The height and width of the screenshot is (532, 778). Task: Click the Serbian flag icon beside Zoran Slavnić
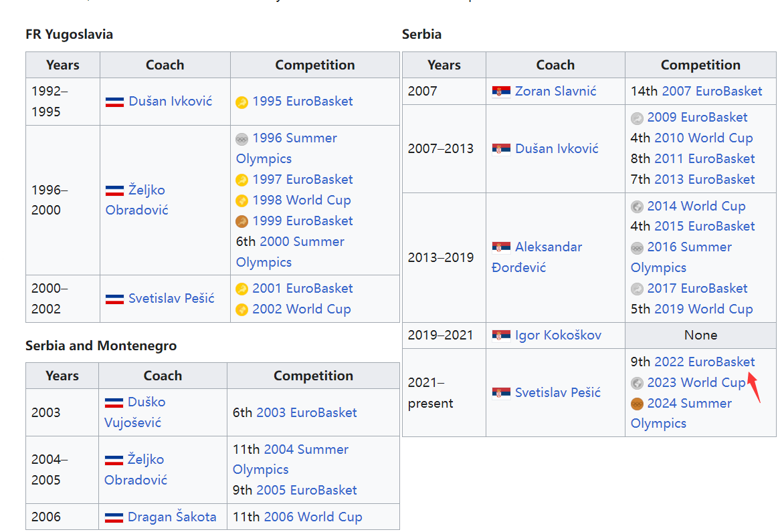tap(501, 92)
